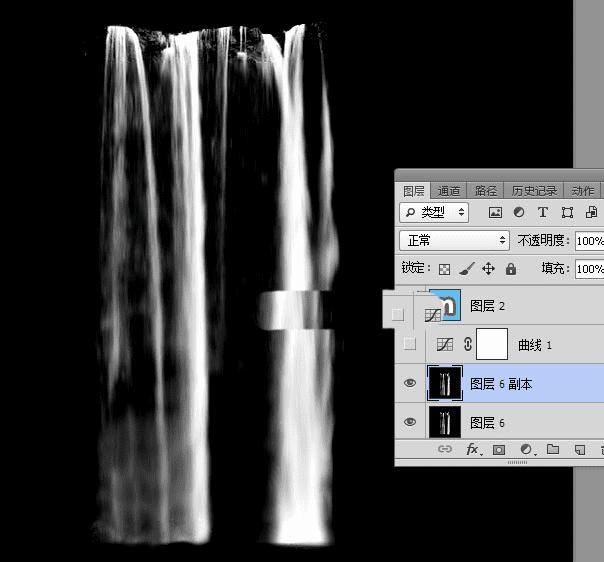This screenshot has height=562, width=604.
Task: Filter for smart objects icon
Action: pyautogui.click(x=591, y=212)
